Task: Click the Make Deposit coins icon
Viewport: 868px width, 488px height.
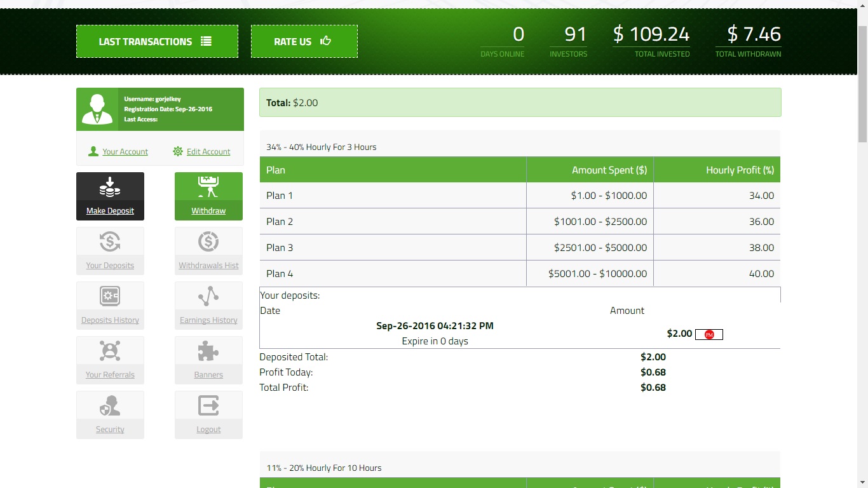Action: click(x=110, y=187)
